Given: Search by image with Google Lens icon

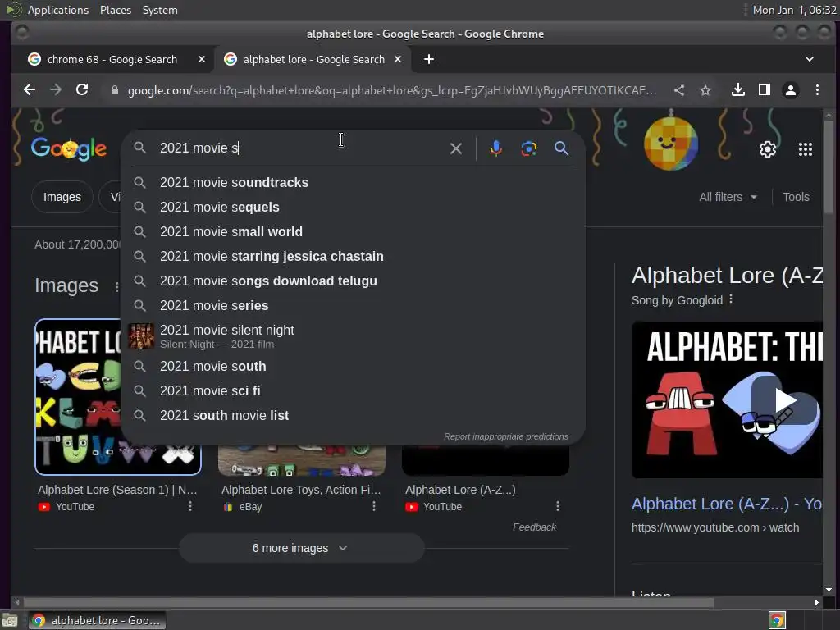Looking at the screenshot, I should pyautogui.click(x=529, y=148).
